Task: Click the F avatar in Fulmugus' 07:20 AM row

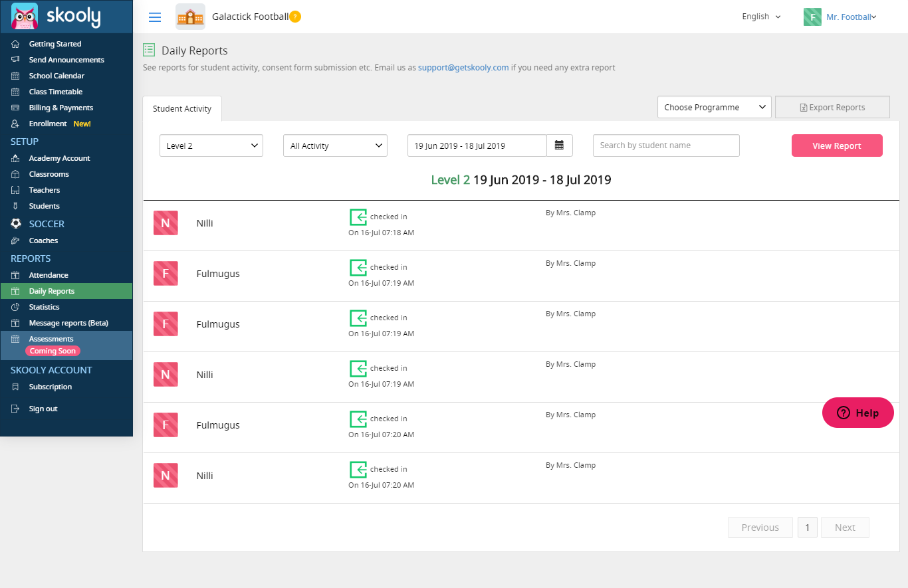Action: (166, 425)
